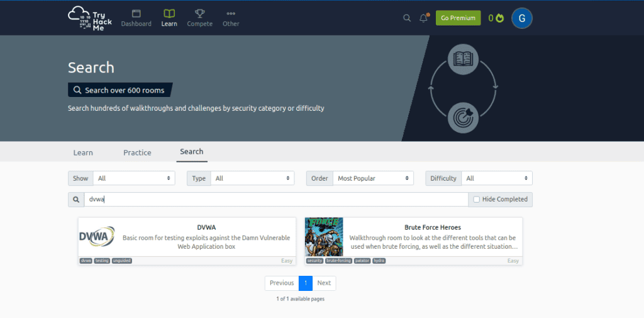Open the Show filter dropdown
Image resolution: width=644 pixels, height=318 pixels.
(x=134, y=179)
